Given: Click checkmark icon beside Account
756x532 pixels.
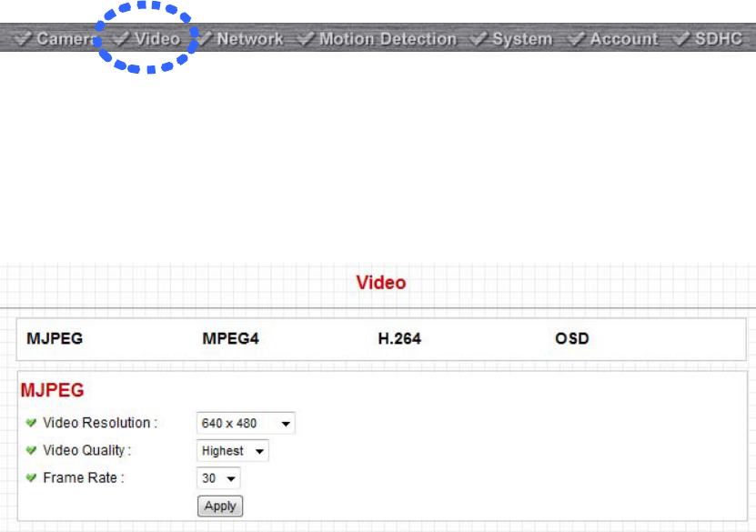Looking at the screenshot, I should tap(576, 38).
